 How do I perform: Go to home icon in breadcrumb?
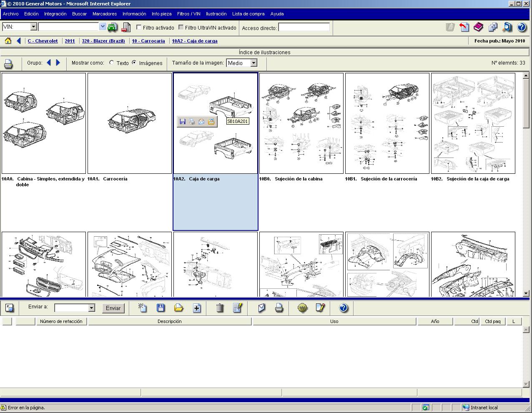pos(8,41)
